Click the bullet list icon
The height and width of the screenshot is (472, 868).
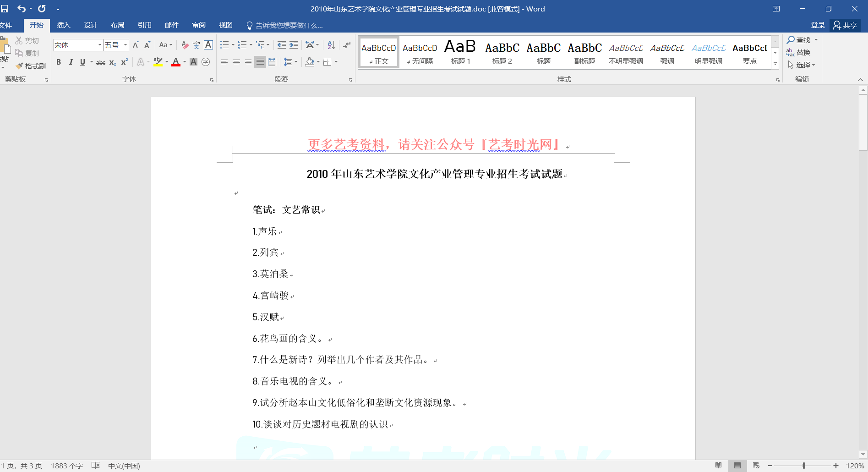click(x=224, y=45)
